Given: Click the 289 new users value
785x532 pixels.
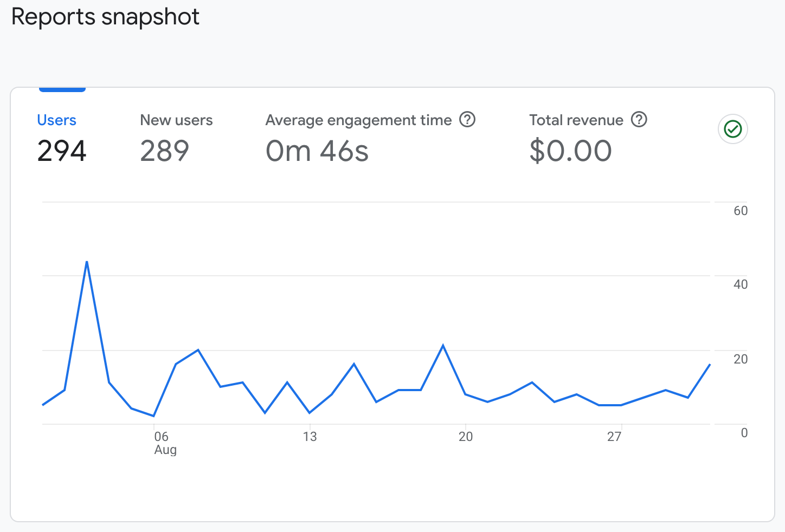Looking at the screenshot, I should coord(165,151).
